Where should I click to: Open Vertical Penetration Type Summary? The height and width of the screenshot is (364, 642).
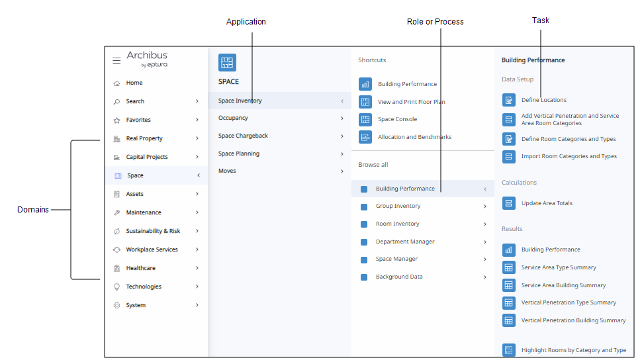click(x=569, y=302)
